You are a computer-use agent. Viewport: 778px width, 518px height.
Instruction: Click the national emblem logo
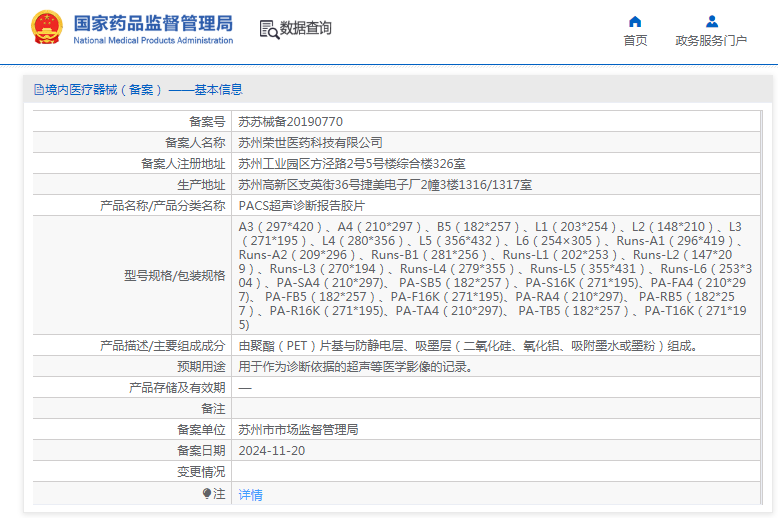[x=45, y=28]
